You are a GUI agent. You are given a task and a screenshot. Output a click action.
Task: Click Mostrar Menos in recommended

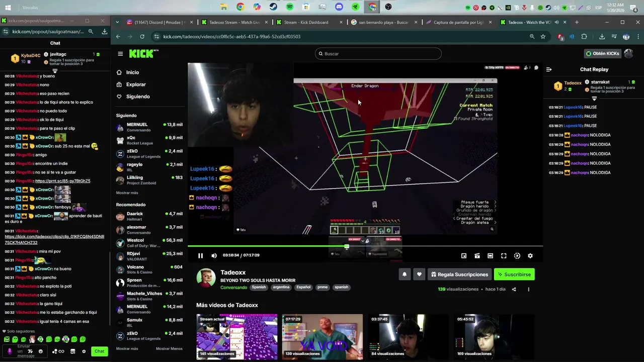169,349
